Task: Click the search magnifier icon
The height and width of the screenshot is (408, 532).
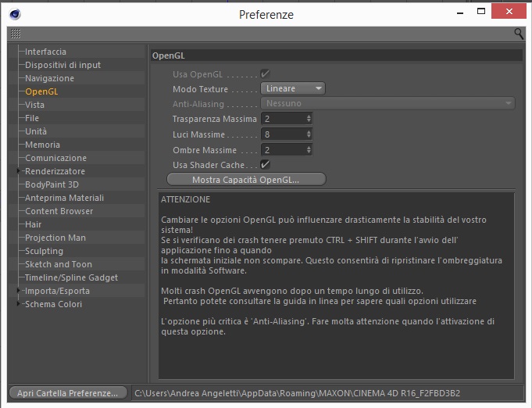Action: coord(519,34)
